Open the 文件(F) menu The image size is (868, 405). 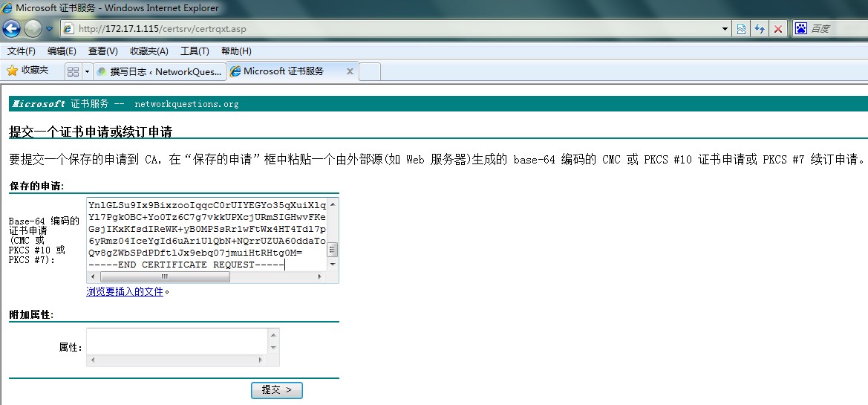click(22, 51)
